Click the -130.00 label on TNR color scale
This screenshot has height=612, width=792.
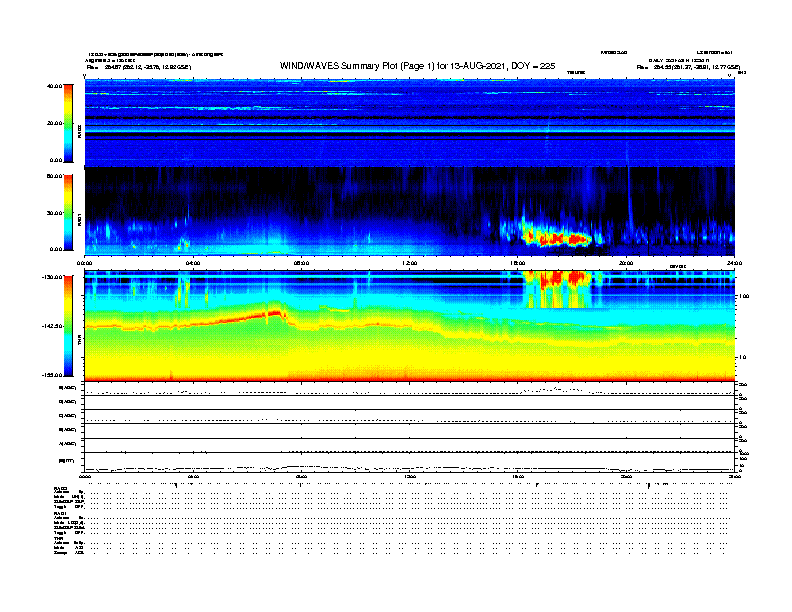coord(53,277)
